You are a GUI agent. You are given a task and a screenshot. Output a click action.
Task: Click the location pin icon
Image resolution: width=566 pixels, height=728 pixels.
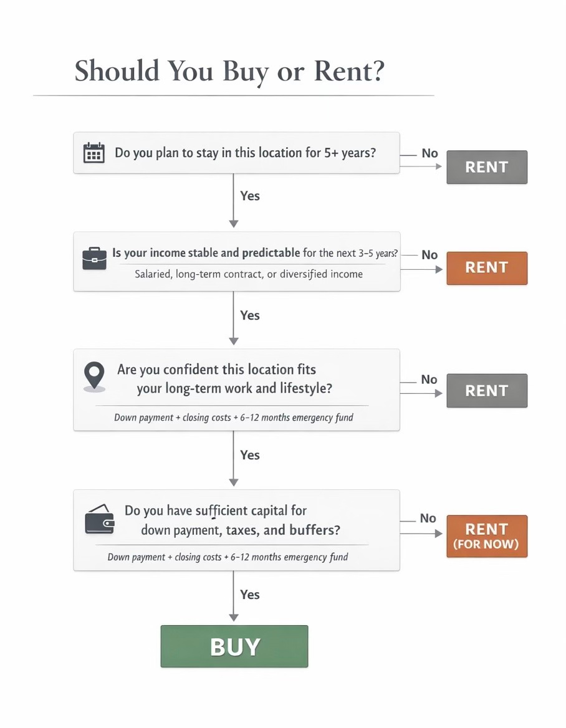(94, 376)
